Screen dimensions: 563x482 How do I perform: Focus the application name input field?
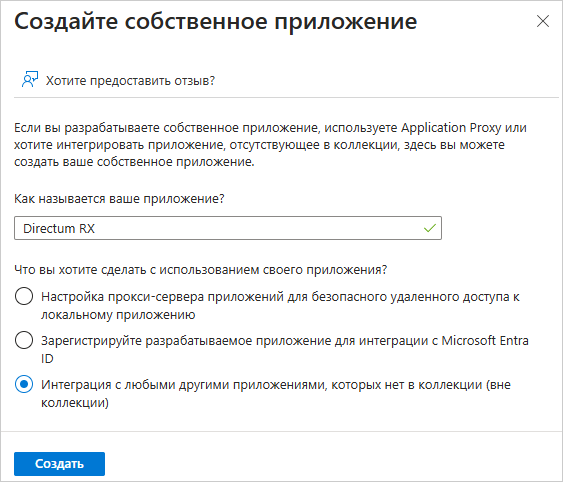[x=228, y=228]
